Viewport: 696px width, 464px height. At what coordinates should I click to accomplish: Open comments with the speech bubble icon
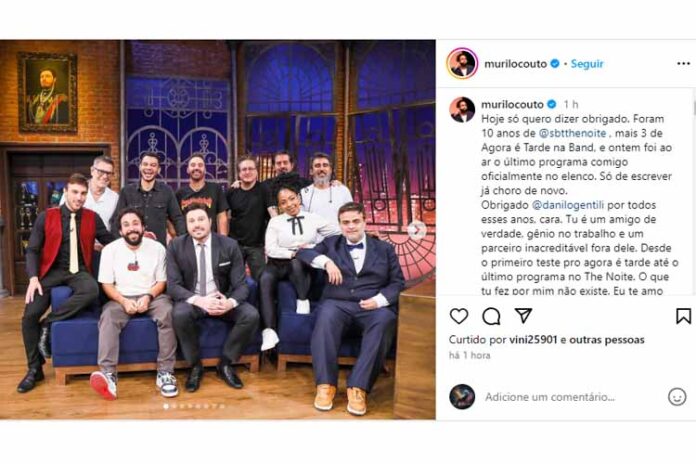pos(491,317)
